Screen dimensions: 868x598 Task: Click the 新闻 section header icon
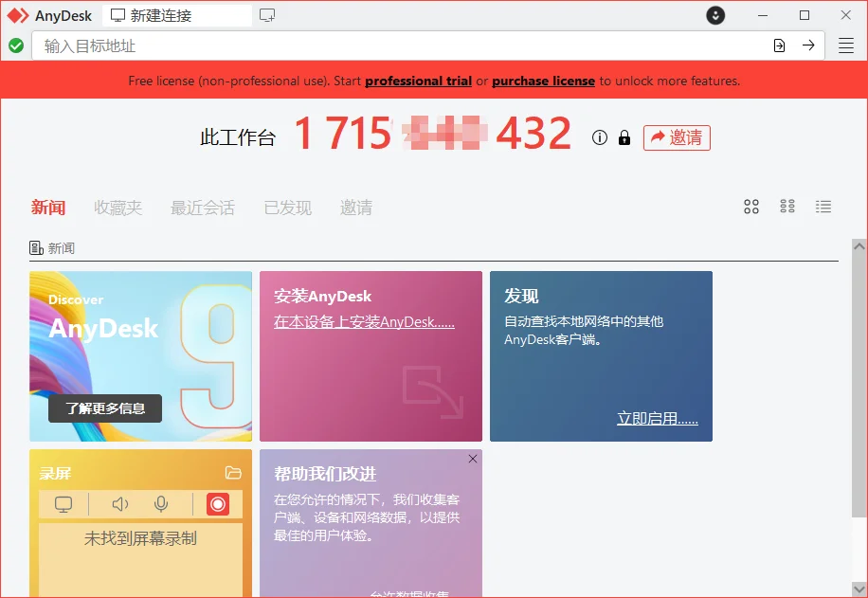tap(37, 248)
